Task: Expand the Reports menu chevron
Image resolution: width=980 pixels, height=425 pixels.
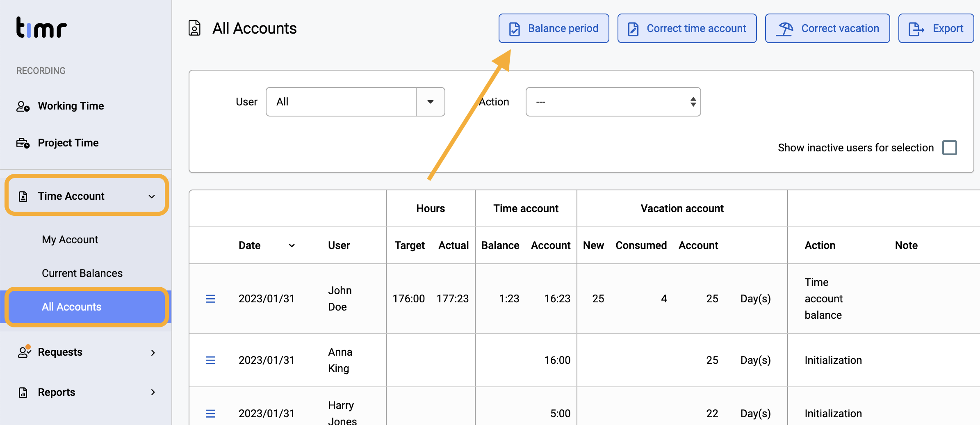Action: pos(153,392)
